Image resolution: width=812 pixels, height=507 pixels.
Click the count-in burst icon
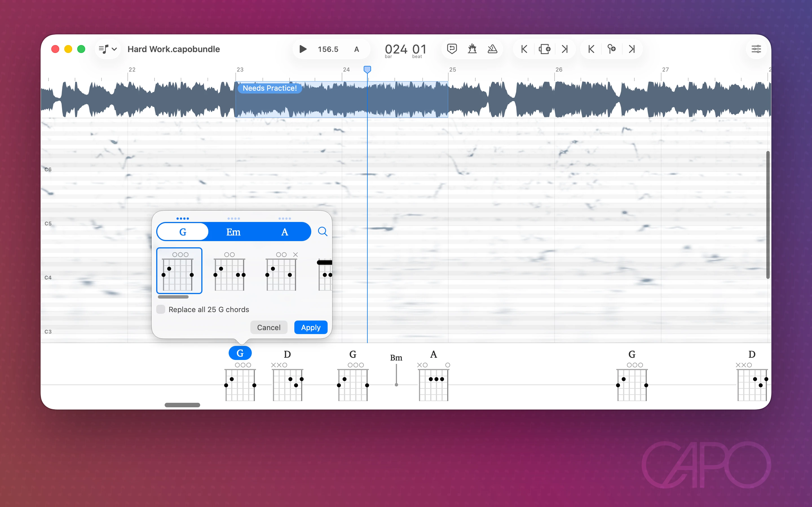472,49
